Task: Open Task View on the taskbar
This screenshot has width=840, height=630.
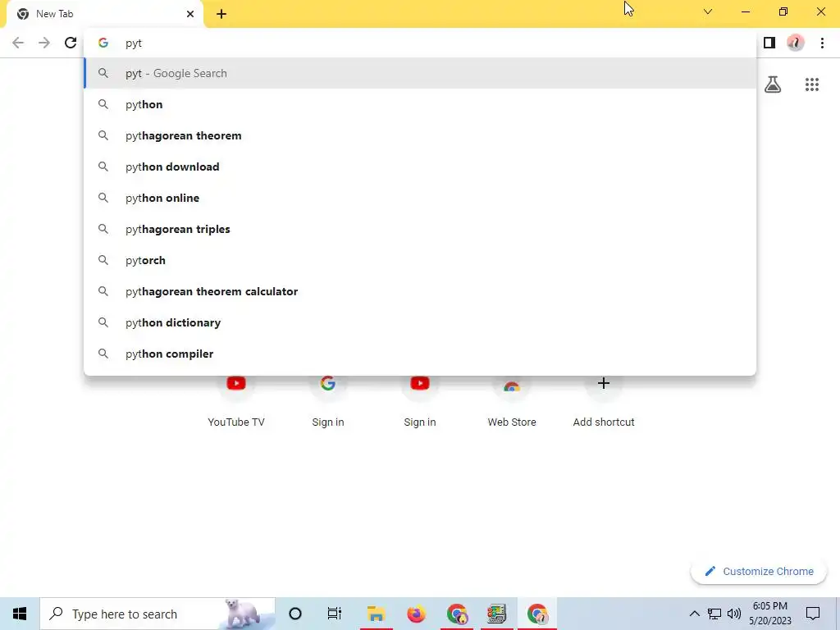Action: coord(335,614)
